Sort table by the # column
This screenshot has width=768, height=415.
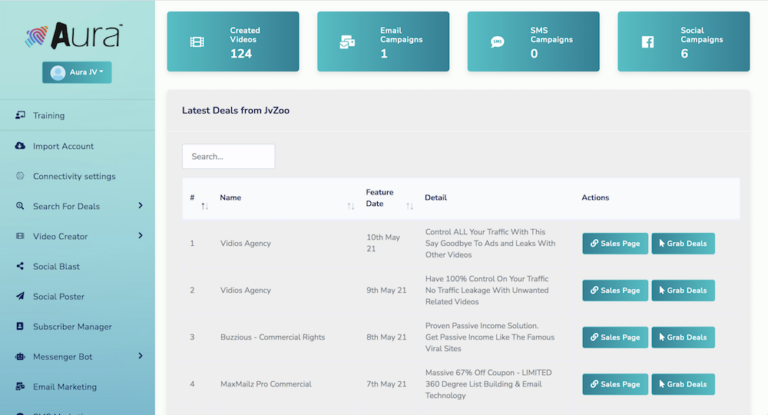point(198,199)
